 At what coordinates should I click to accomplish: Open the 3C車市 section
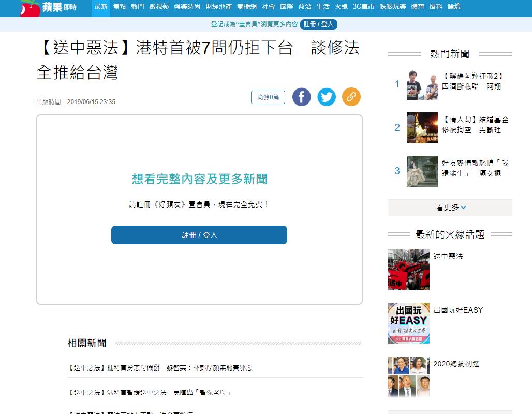click(x=363, y=7)
